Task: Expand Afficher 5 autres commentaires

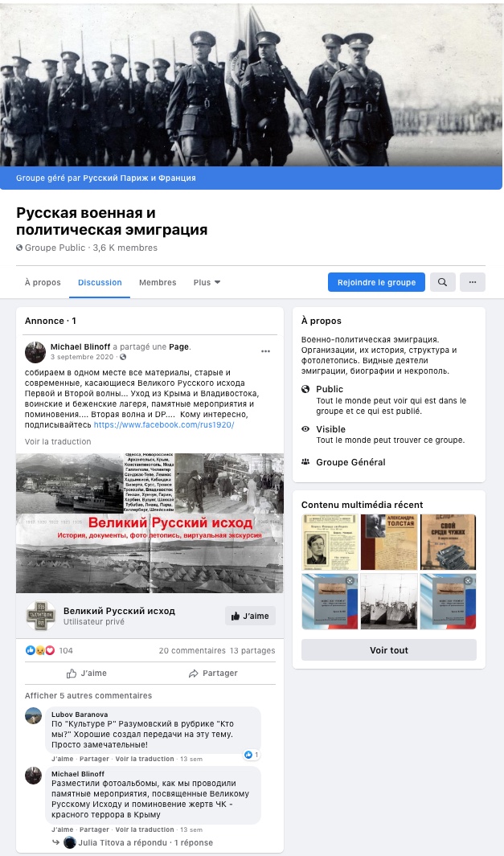Action: tap(88, 695)
